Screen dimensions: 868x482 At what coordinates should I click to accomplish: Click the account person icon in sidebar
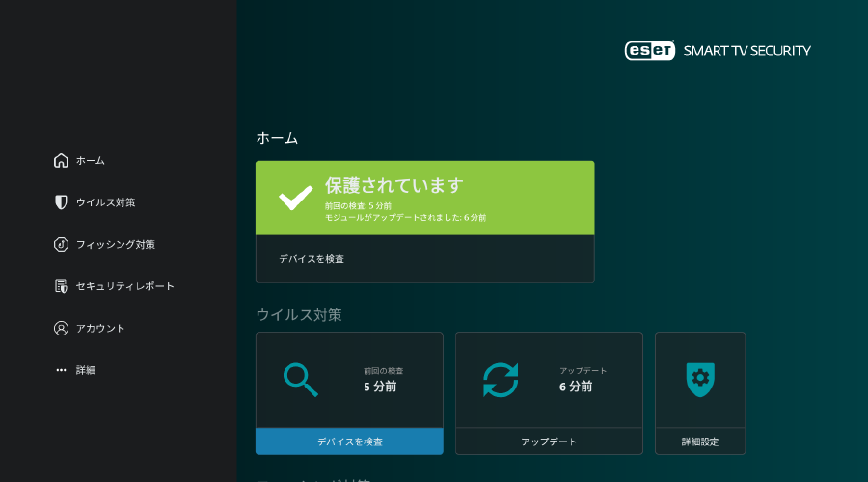[61, 329]
